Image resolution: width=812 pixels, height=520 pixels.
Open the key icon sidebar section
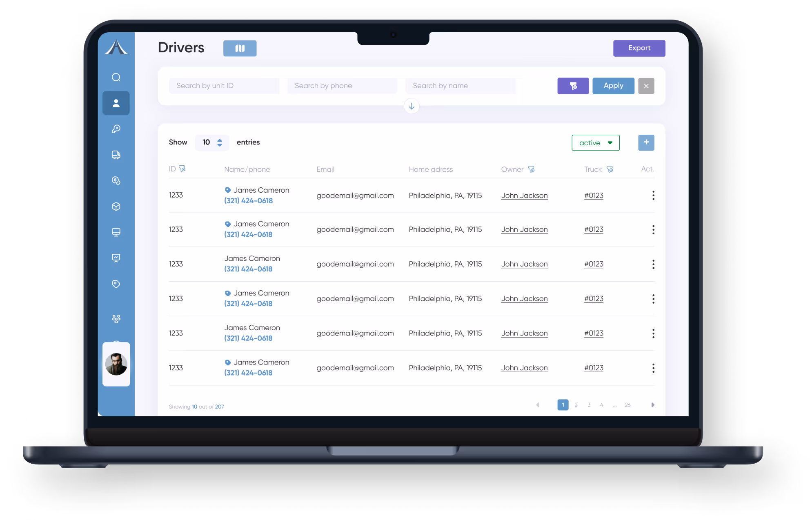pos(116,129)
